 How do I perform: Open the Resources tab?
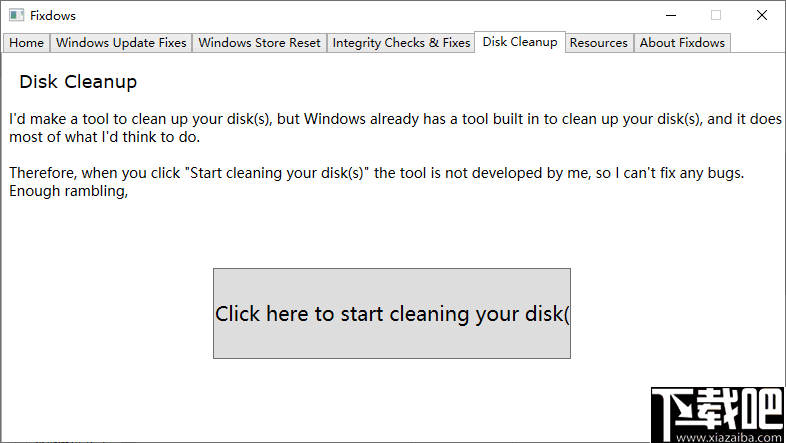coord(599,43)
